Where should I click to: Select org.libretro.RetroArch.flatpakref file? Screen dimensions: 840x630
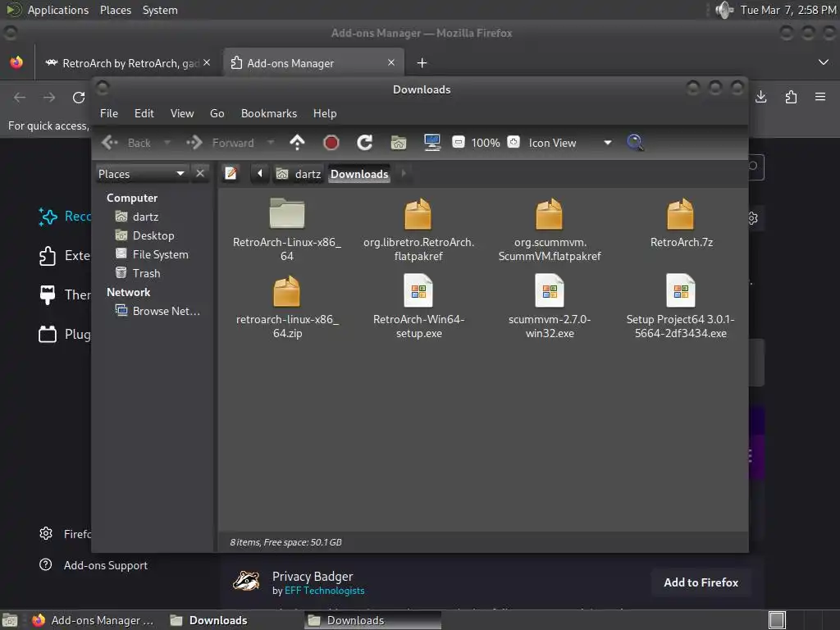(418, 230)
